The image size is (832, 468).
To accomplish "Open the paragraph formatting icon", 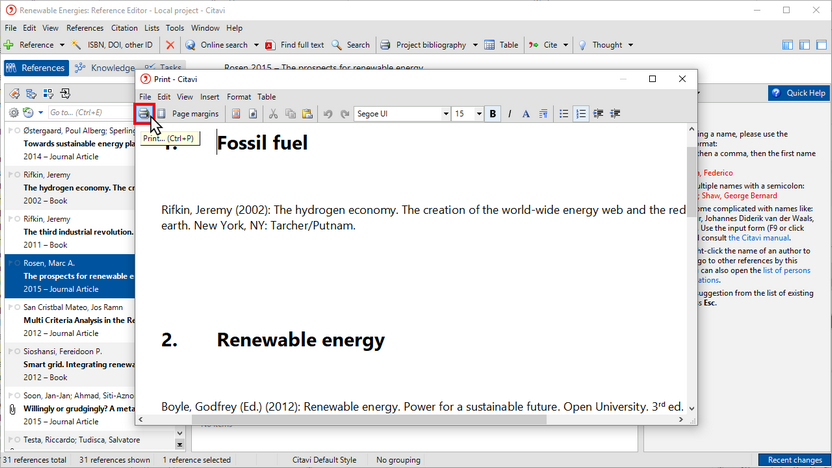I will (543, 114).
